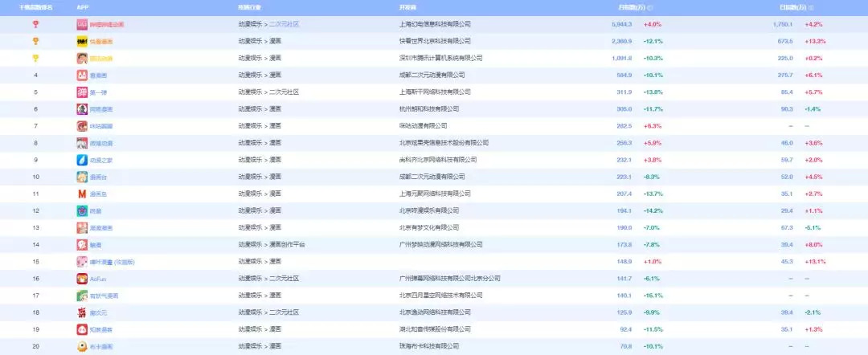Viewport: 868px width, 355px height.
Task: Click 二次元社区 category link in the first row
Action: tap(284, 24)
